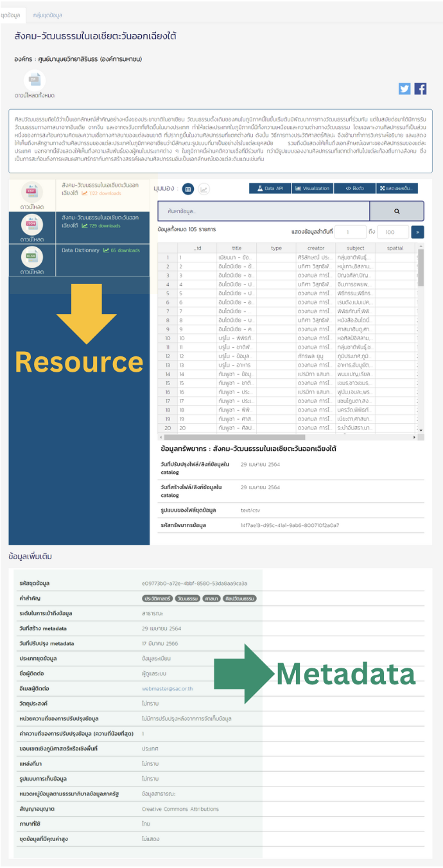
Task: Switch to table grid view
Action: tap(187, 189)
